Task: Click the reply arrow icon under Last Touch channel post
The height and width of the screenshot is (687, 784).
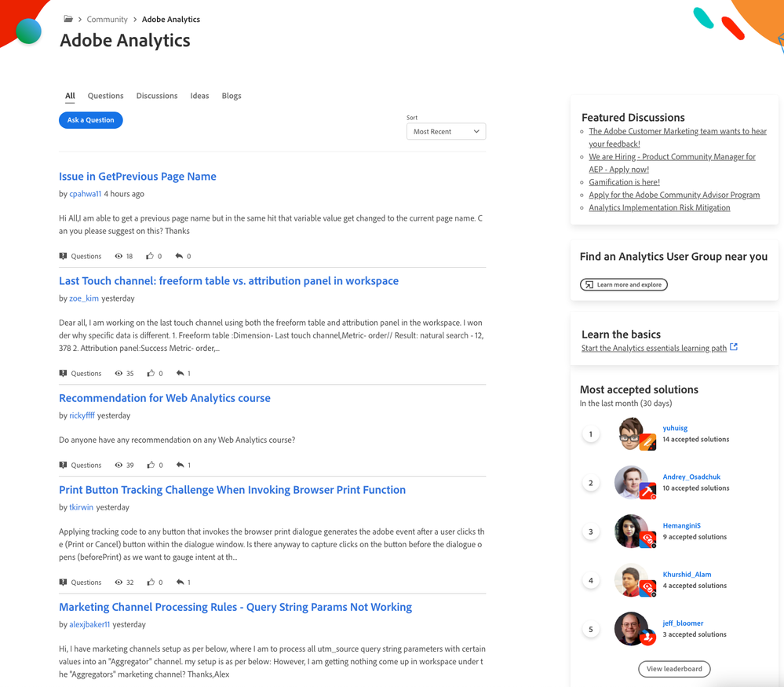Action: 180,373
